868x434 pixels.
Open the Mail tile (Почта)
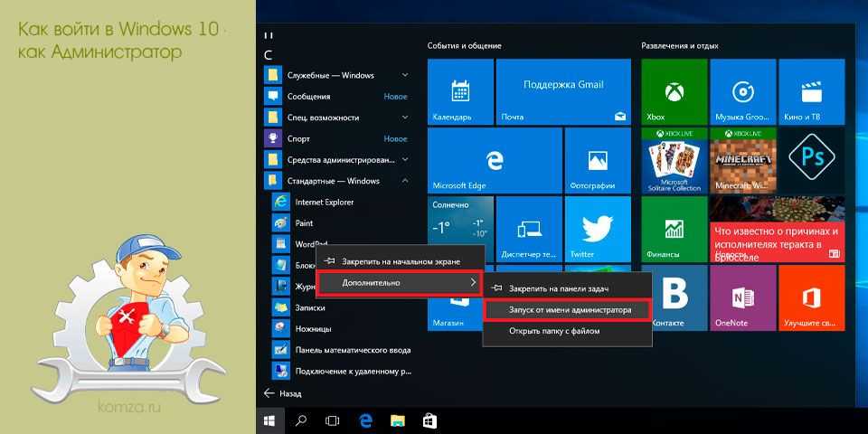click(563, 91)
